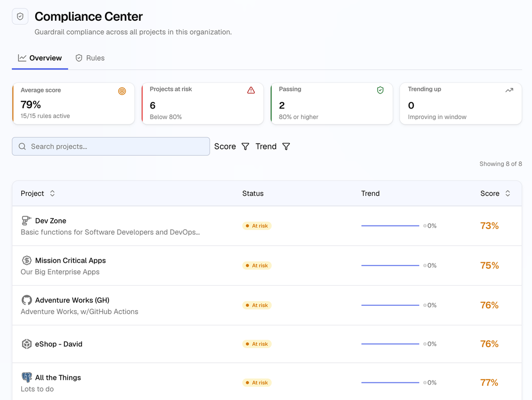The width and height of the screenshot is (532, 400).
Task: Open the Rules tab
Action: coord(90,58)
